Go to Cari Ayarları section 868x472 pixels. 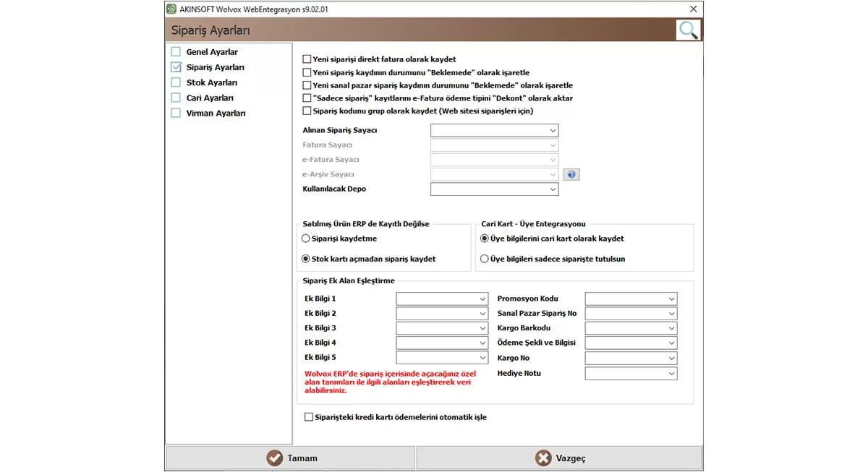pos(209,98)
